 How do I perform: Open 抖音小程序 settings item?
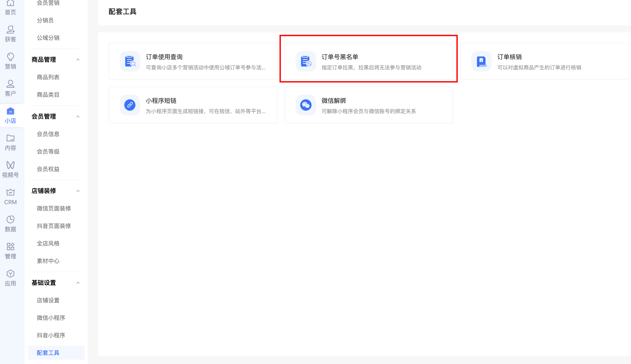pyautogui.click(x=51, y=335)
